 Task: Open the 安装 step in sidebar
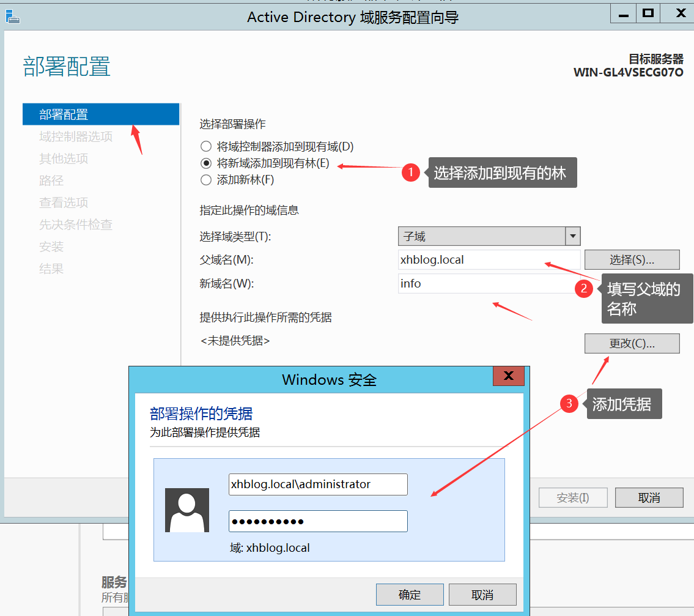(x=51, y=247)
